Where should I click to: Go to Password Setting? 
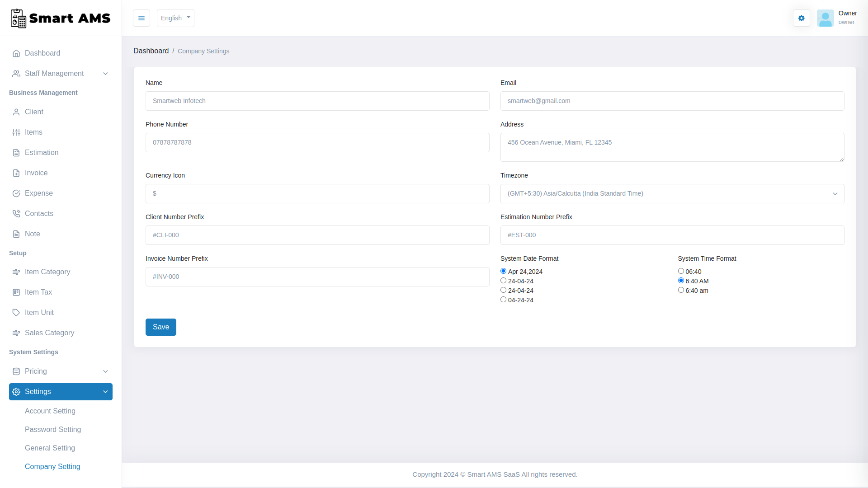point(53,430)
